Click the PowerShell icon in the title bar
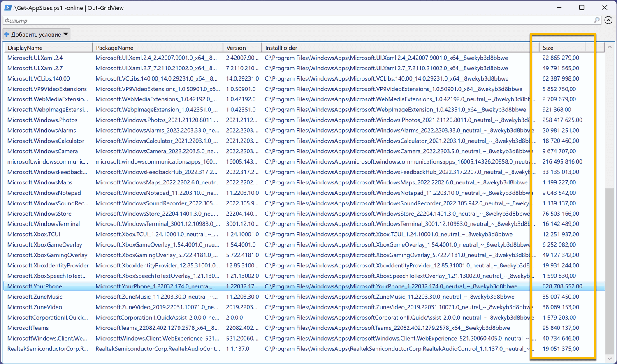 tap(8, 7)
